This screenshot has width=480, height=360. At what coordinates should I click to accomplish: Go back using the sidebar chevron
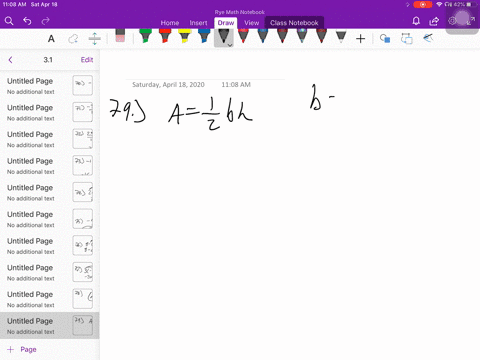[10, 60]
